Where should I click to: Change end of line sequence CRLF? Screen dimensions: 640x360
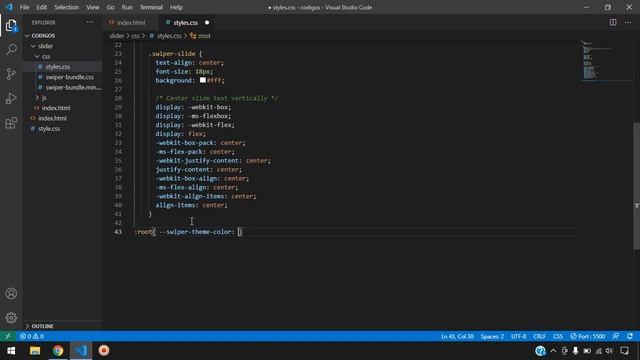539,336
